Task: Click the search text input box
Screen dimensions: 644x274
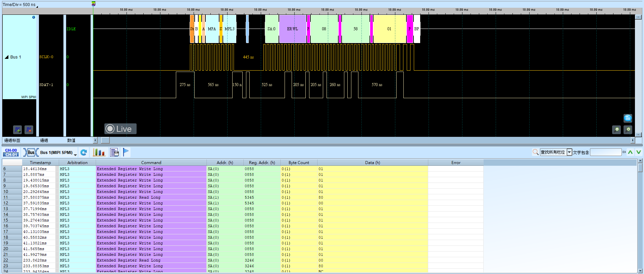Action: pyautogui.click(x=606, y=152)
